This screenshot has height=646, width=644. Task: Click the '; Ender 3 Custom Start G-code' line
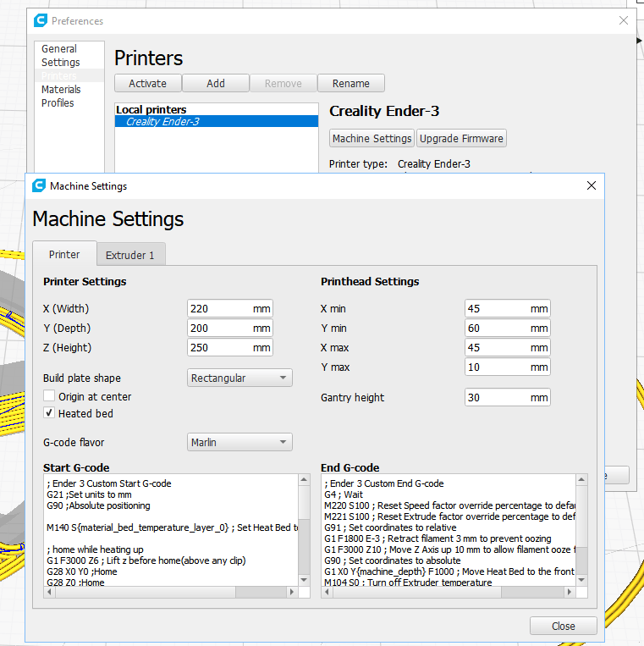coord(109,483)
